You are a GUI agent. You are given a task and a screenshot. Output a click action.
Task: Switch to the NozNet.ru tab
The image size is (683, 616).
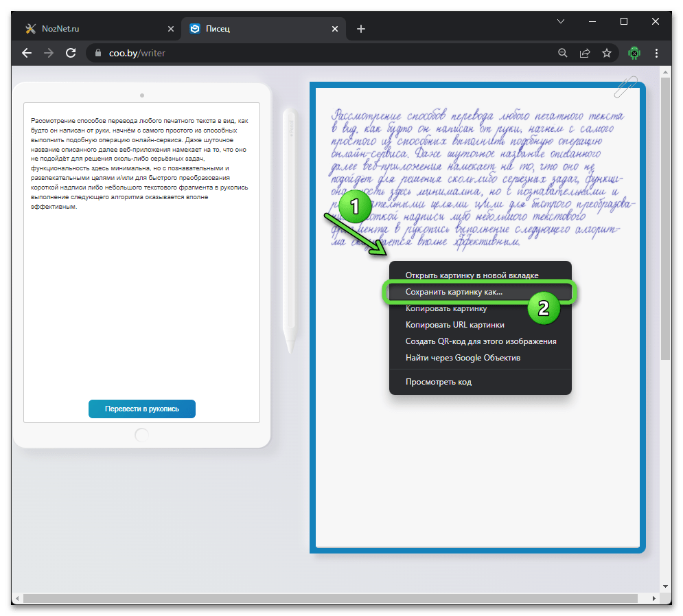tap(89, 29)
